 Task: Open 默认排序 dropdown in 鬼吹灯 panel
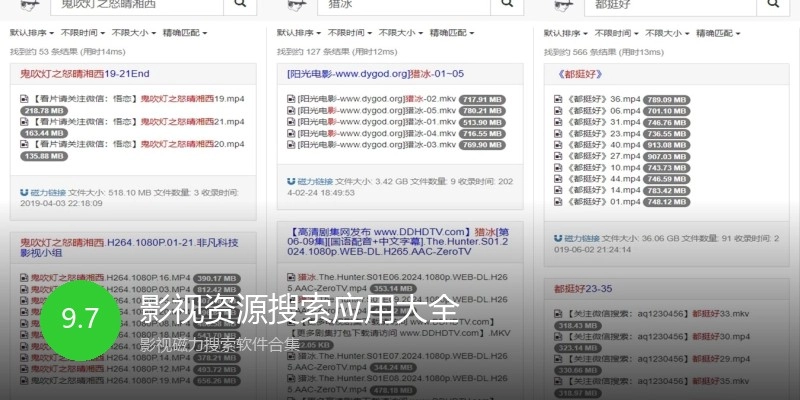[x=32, y=33]
